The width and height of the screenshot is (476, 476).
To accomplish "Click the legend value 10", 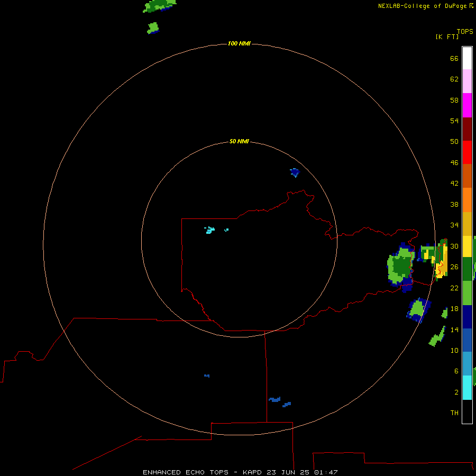I will (454, 351).
